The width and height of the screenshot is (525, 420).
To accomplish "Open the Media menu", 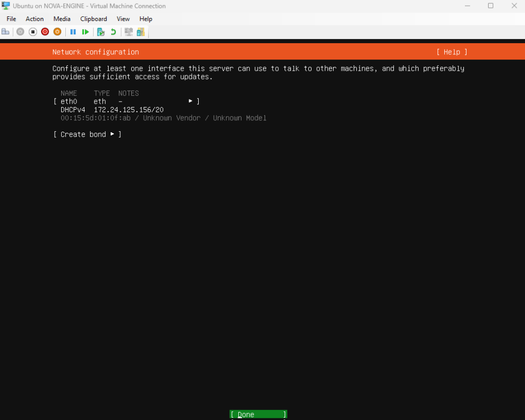I will pos(62,19).
